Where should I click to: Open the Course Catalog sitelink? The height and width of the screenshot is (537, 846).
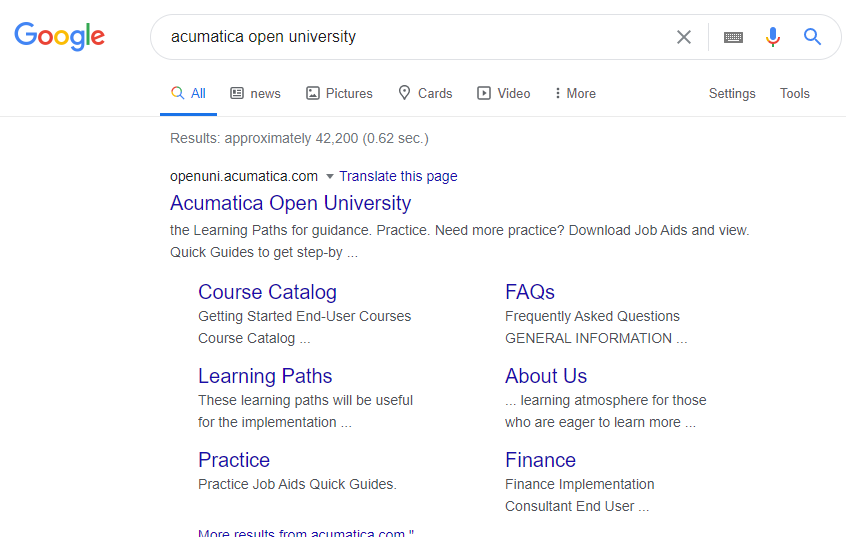267,292
